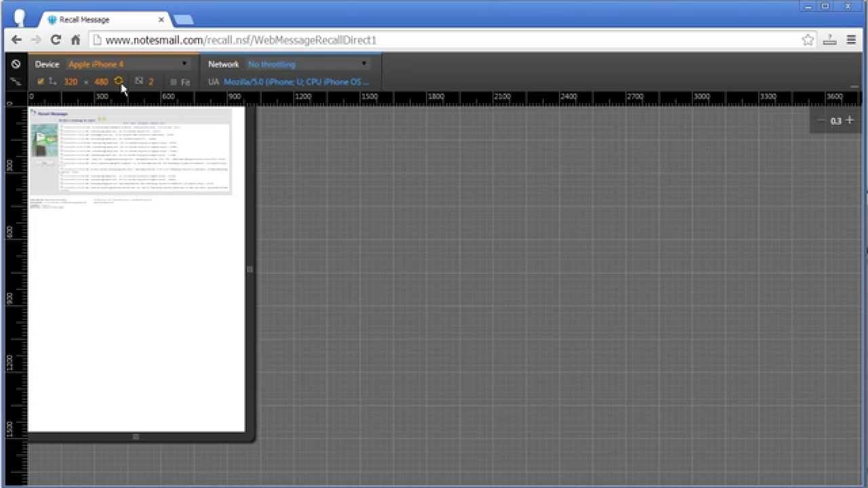The width and height of the screenshot is (868, 488).
Task: Go back to the previous page
Action: (x=16, y=40)
